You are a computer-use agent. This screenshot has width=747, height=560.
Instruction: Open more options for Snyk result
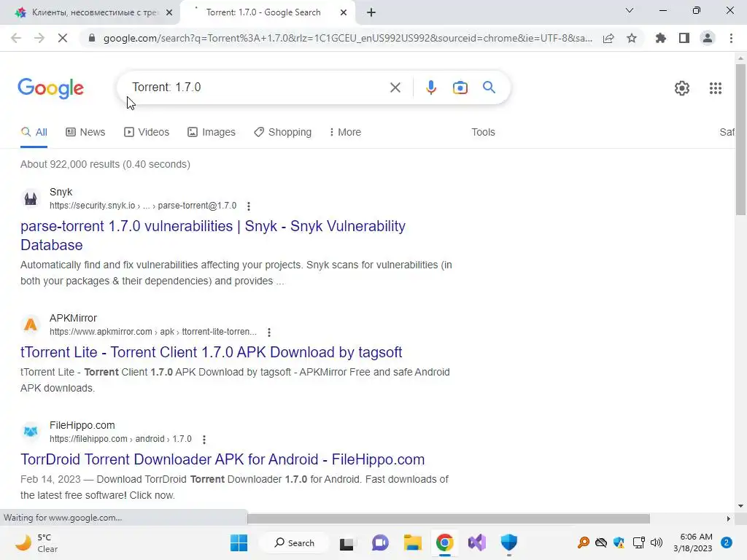click(x=249, y=206)
